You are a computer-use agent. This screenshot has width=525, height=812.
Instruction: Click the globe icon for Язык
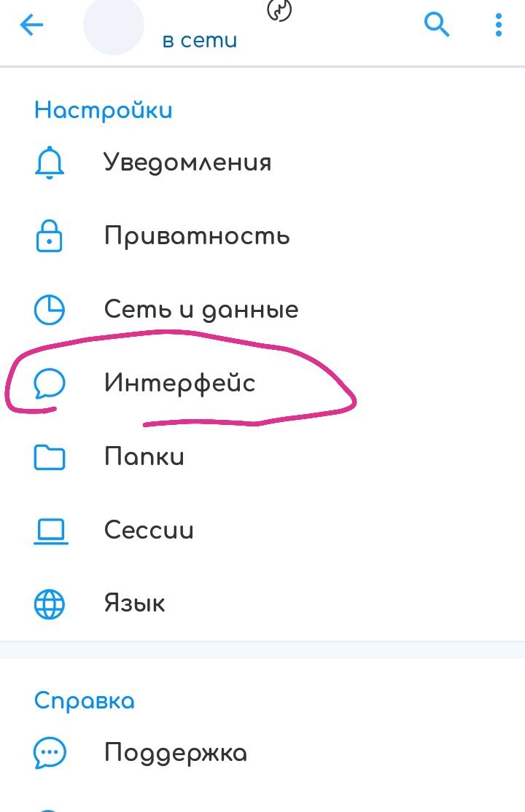[x=50, y=604]
